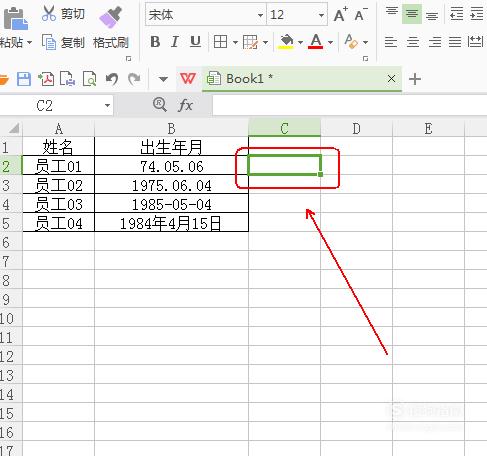Click the clear formatting eraser icon

(x=351, y=42)
